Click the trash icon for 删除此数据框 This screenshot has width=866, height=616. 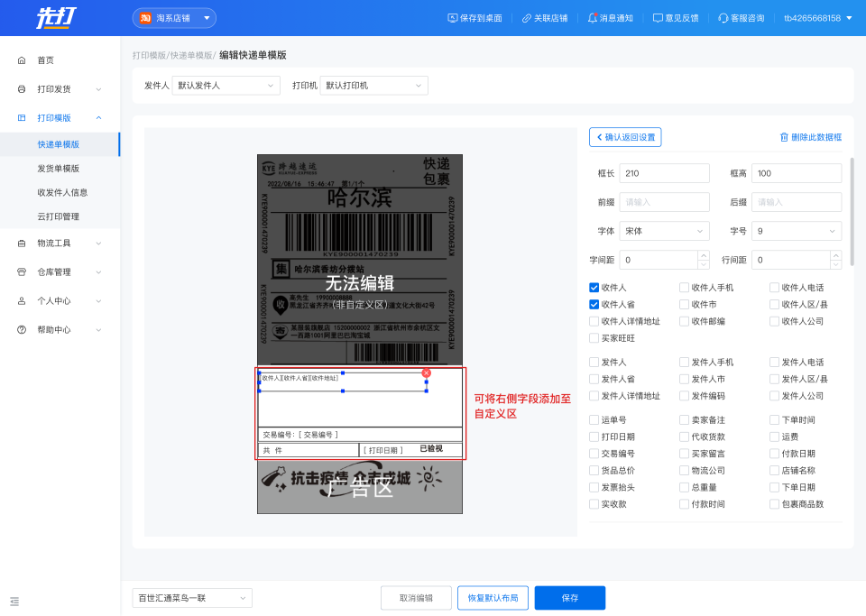coord(784,137)
